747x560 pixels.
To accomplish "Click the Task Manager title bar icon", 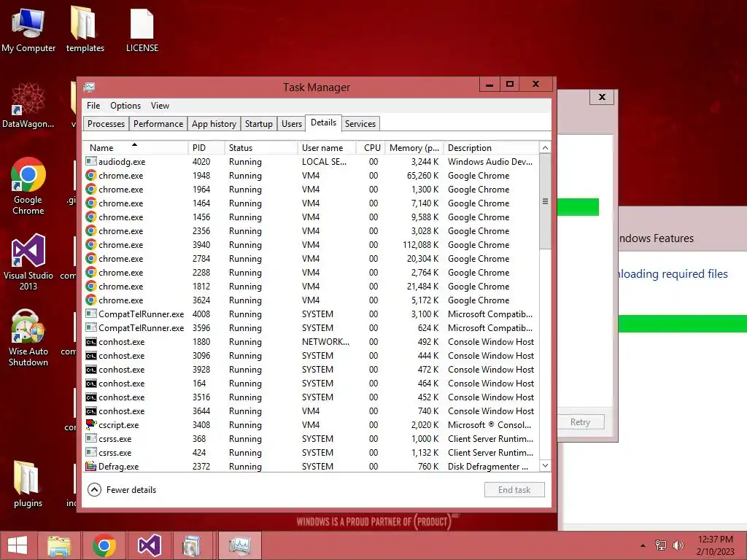I will click(x=89, y=87).
